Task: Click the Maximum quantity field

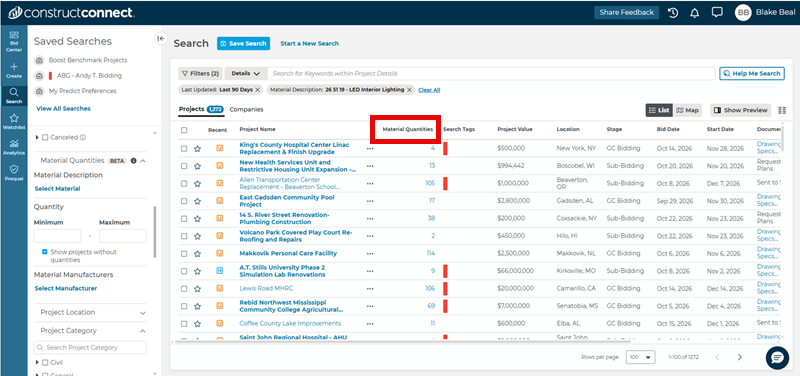Action: (122, 236)
